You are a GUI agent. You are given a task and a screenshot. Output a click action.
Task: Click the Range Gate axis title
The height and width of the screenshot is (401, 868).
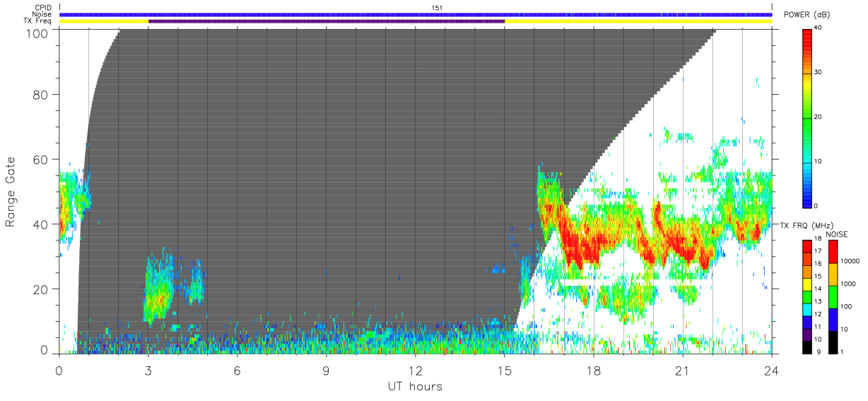click(11, 192)
